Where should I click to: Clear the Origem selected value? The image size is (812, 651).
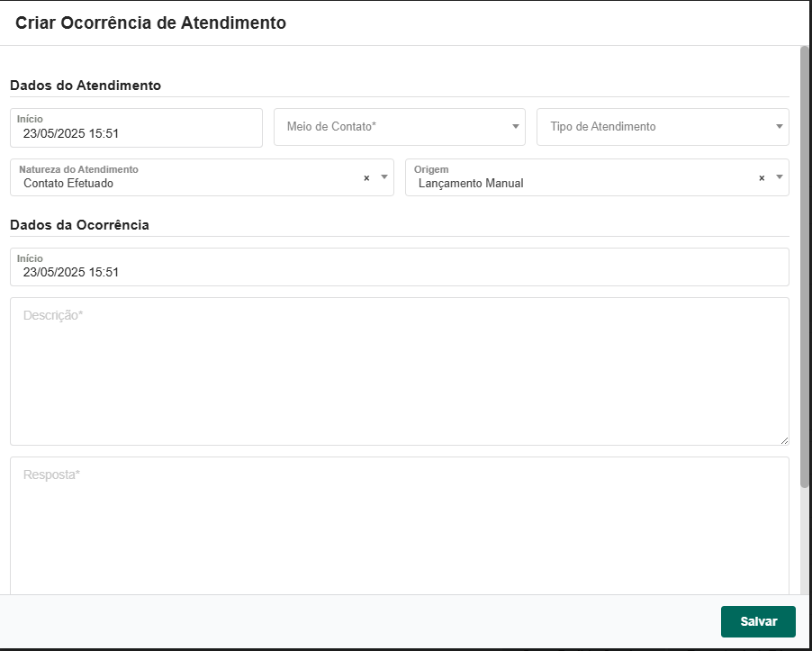pos(762,178)
